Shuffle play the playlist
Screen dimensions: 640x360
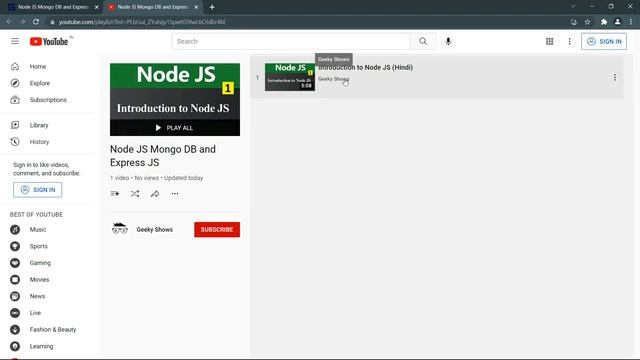click(135, 193)
